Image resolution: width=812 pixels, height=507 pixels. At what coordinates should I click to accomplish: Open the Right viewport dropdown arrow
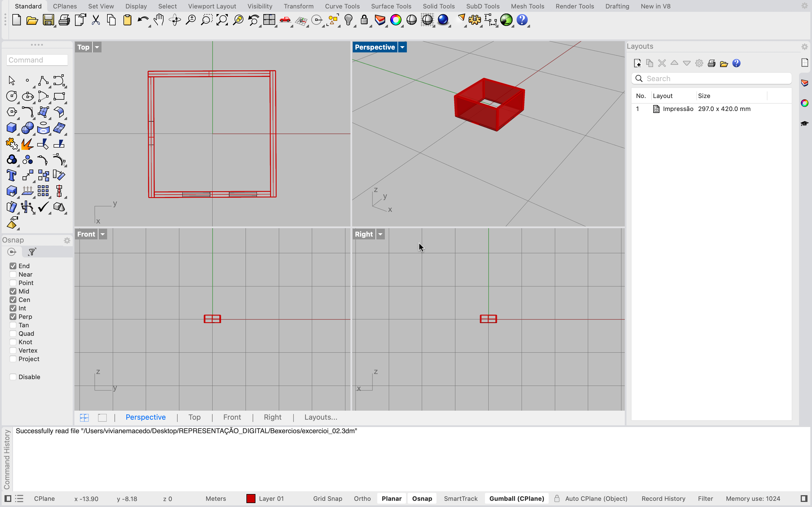[380, 234]
